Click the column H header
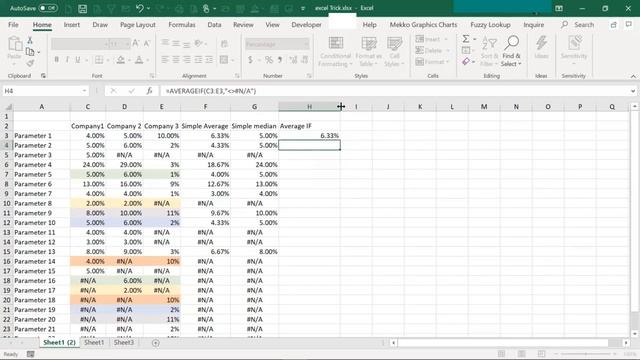This screenshot has height=360, width=640. coord(309,107)
